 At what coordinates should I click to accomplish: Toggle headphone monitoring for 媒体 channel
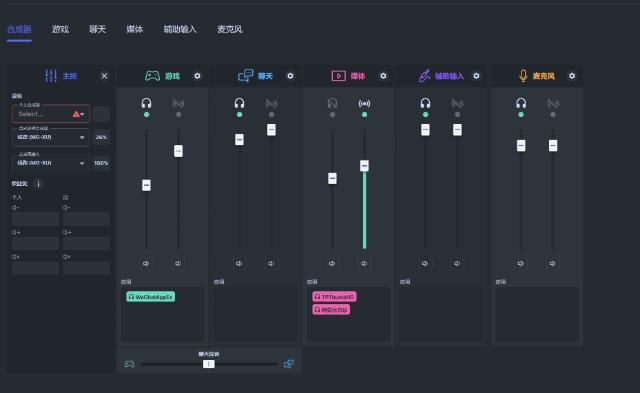[x=332, y=103]
